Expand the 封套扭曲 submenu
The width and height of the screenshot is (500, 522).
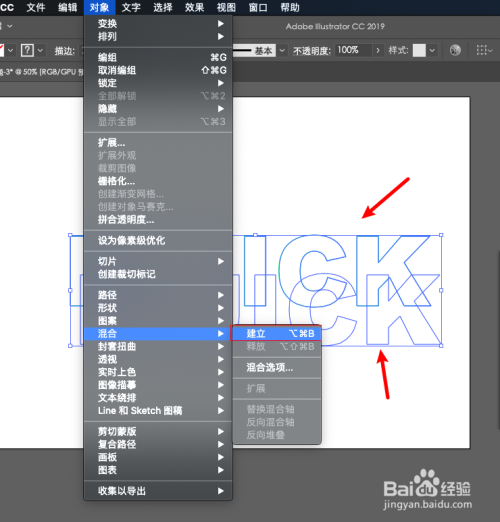coord(158,347)
